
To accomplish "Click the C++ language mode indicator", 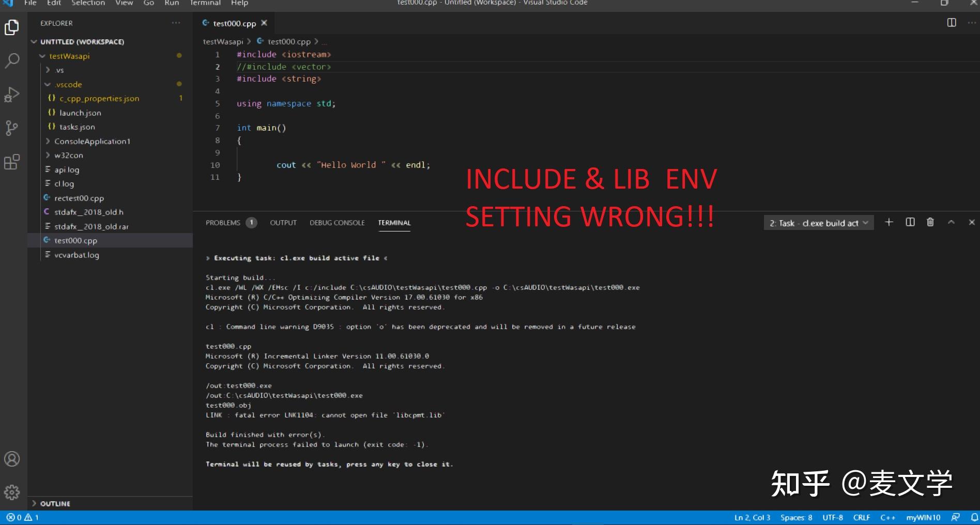I will (x=887, y=517).
